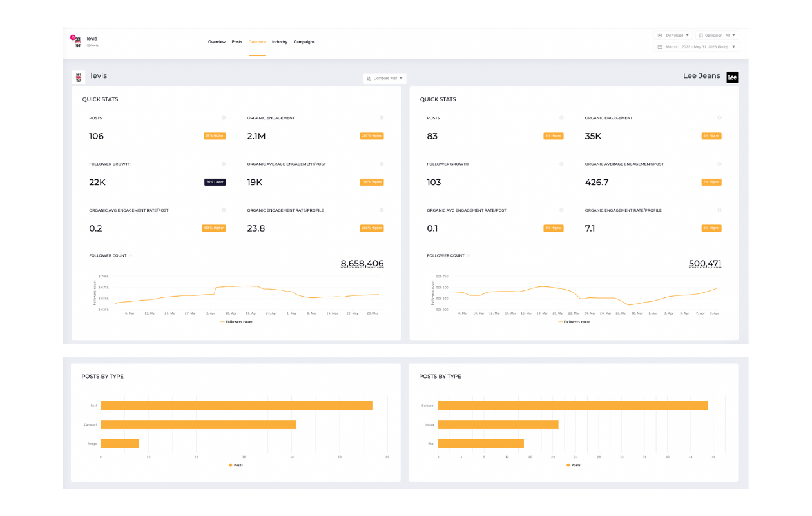The image size is (812, 516).
Task: Open the March 1 - May 31 date range picker
Action: point(697,47)
